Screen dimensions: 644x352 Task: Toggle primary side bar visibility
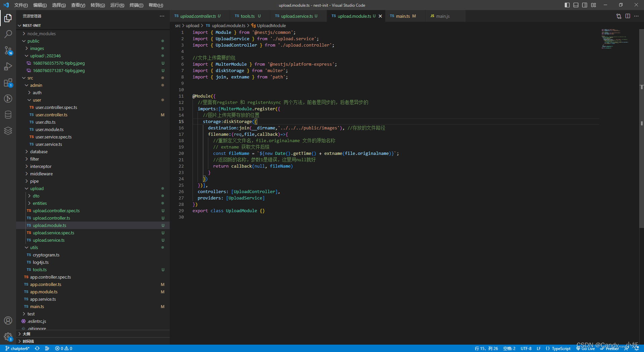(x=567, y=5)
